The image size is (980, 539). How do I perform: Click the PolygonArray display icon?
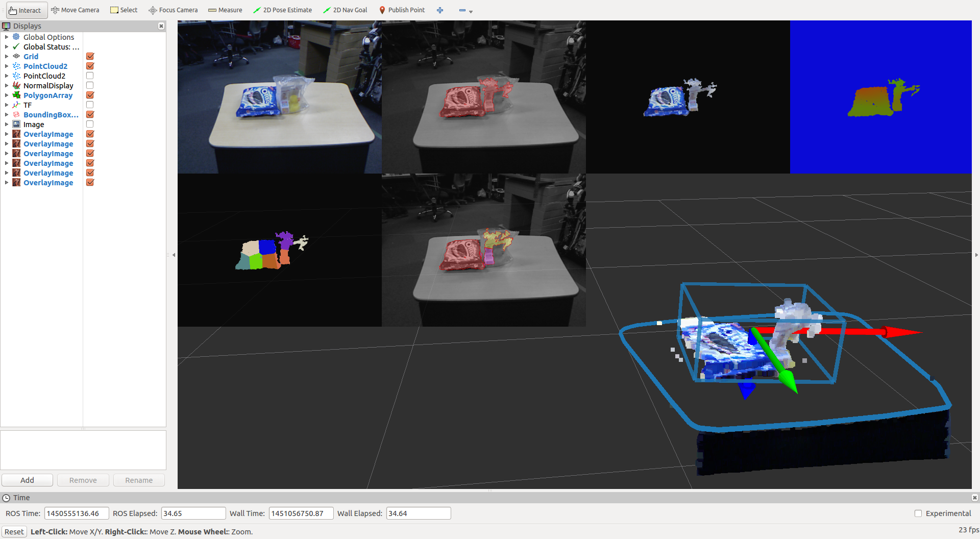click(x=16, y=95)
